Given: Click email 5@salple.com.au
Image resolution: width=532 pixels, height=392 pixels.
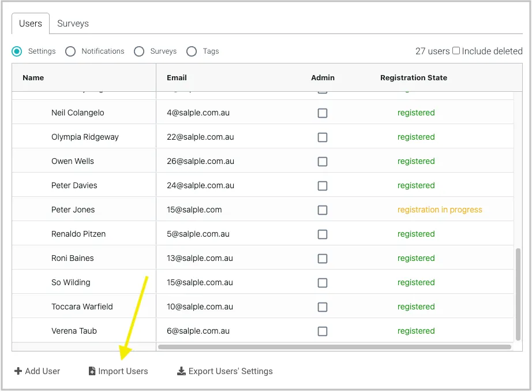Looking at the screenshot, I should tap(198, 234).
